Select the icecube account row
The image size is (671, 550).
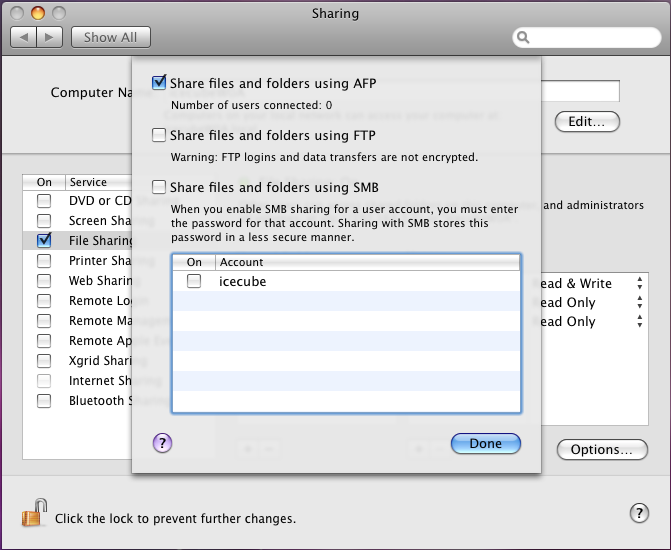coord(347,281)
